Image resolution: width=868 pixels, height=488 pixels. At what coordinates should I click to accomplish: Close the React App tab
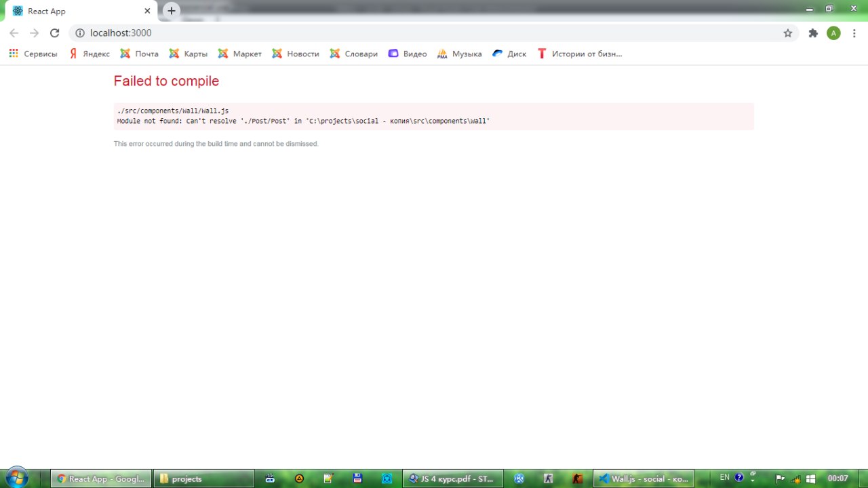[x=147, y=11]
